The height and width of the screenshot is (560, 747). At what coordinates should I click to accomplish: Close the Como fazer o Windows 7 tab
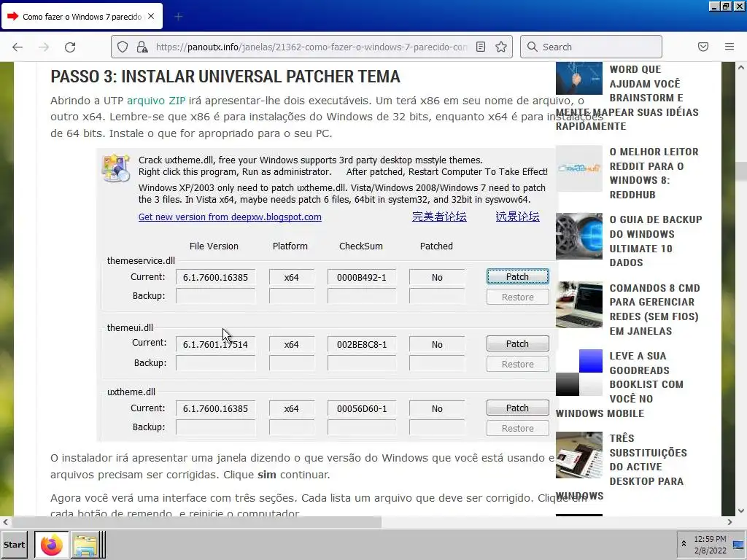151,16
